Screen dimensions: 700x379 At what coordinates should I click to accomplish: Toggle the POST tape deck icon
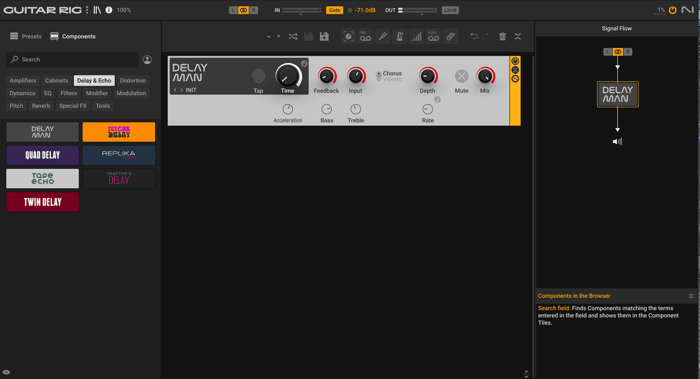coord(433,37)
